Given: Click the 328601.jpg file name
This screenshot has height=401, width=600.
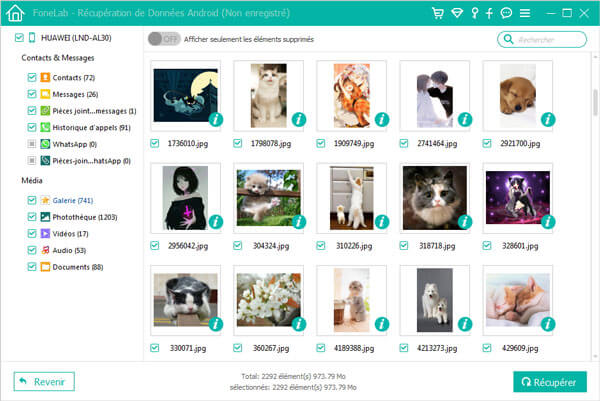Looking at the screenshot, I should coord(520,246).
